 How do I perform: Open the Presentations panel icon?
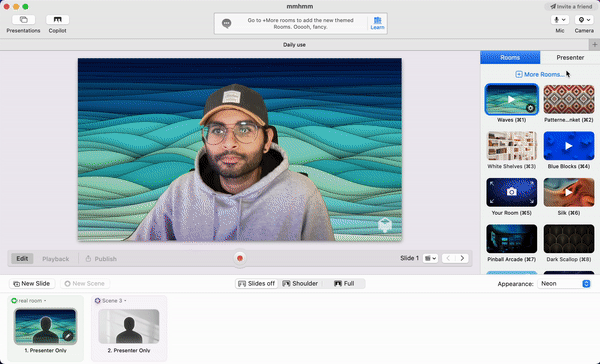coord(23,20)
